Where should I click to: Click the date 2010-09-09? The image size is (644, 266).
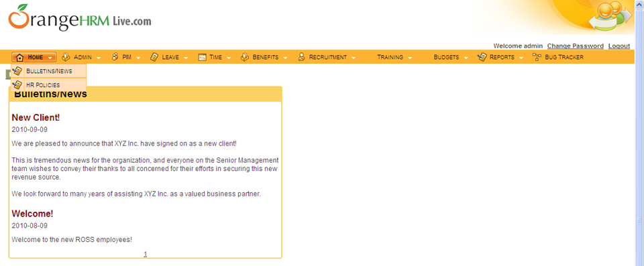30,129
